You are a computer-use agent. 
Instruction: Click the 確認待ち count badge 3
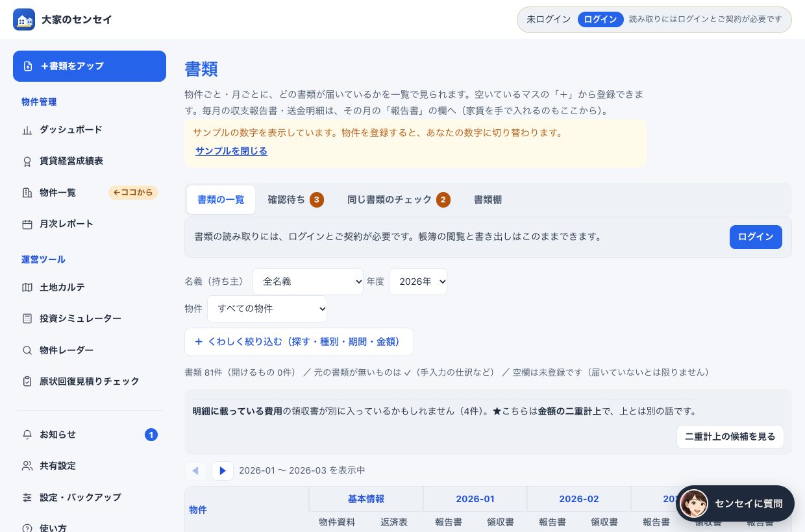point(317,200)
